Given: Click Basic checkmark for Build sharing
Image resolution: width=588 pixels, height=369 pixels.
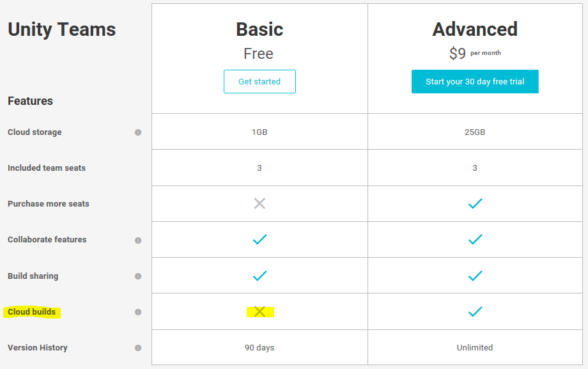Looking at the screenshot, I should pos(259,276).
